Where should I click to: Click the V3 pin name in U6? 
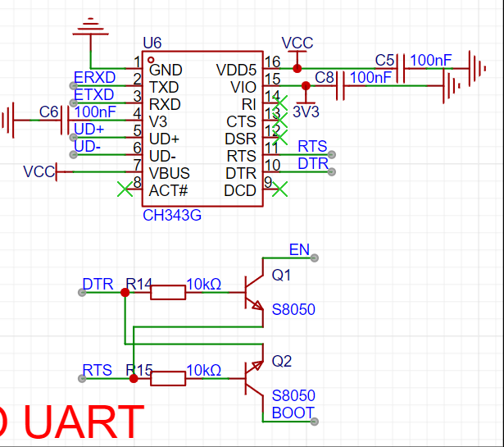[158, 122]
